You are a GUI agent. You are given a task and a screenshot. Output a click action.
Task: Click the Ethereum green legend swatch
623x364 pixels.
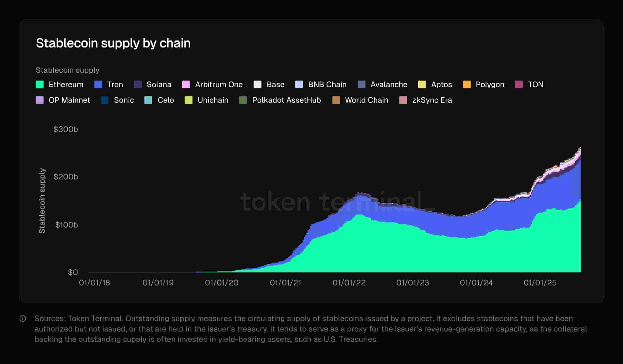(39, 84)
